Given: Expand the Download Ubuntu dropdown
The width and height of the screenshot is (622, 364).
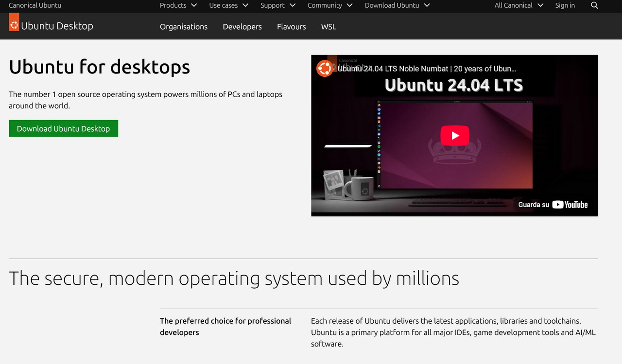Looking at the screenshot, I should point(397,5).
